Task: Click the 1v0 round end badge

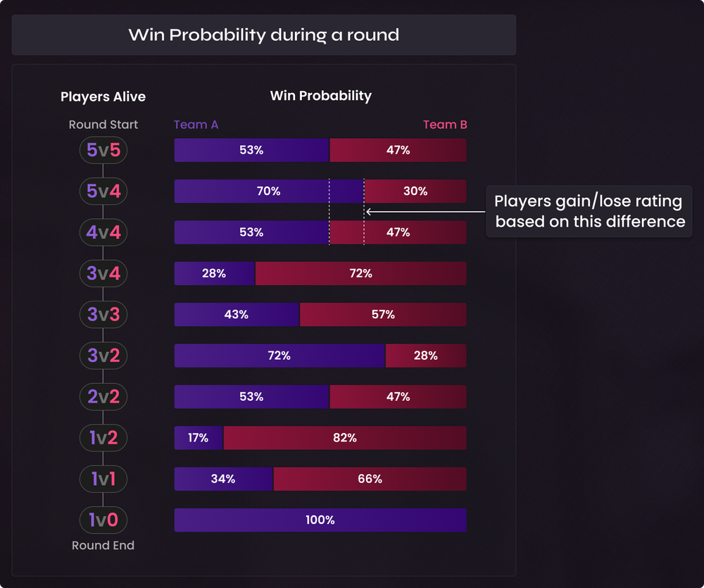Action: point(103,520)
